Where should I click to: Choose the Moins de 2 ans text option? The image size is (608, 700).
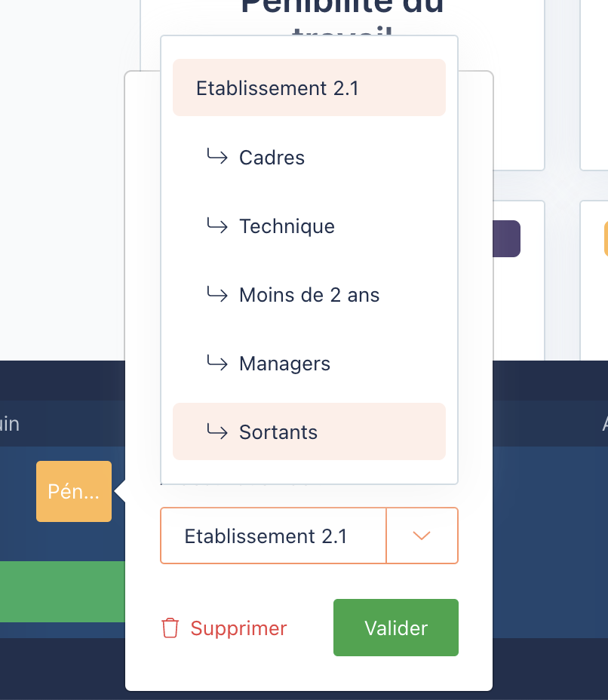[309, 295]
